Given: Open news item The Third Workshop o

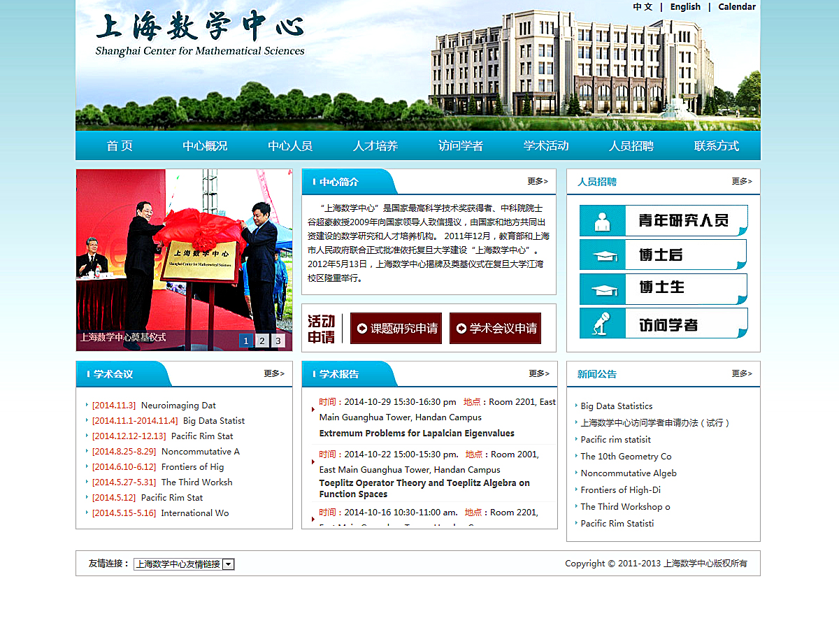Looking at the screenshot, I should click(x=625, y=506).
